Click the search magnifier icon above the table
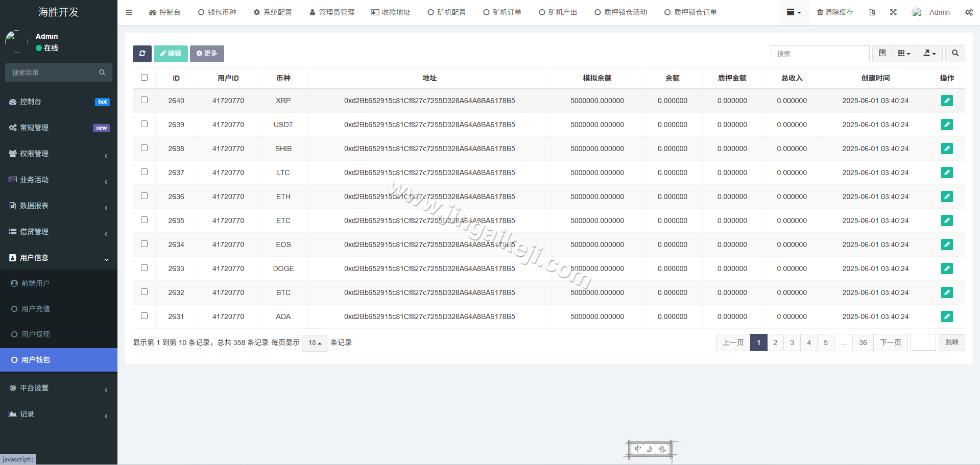980x465 pixels. click(x=954, y=54)
